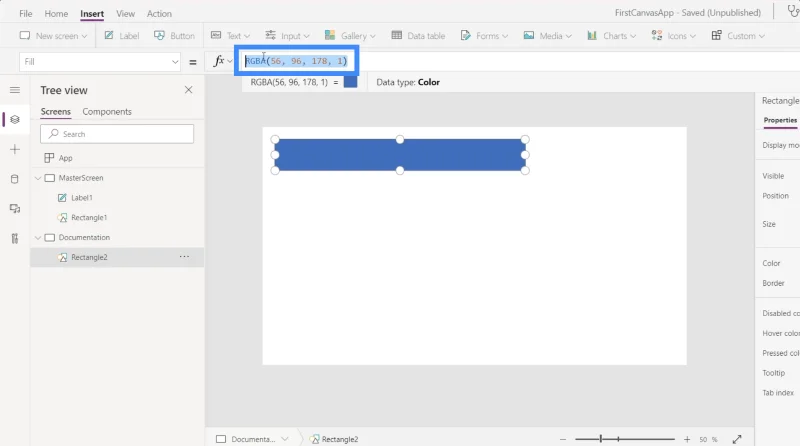Screen dimensions: 800x446
Task: Insert a Button control
Action: coord(174,36)
